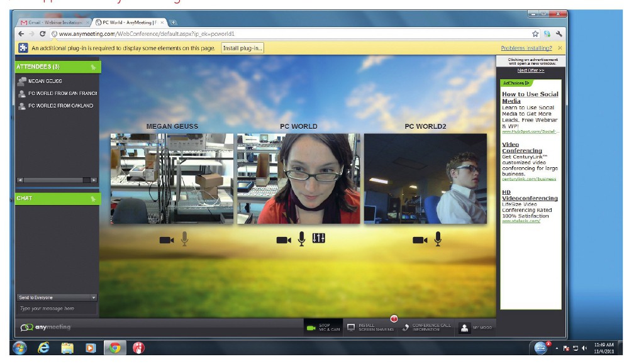Open audio mixer settings under PC World video
629x364 pixels.
coord(318,240)
